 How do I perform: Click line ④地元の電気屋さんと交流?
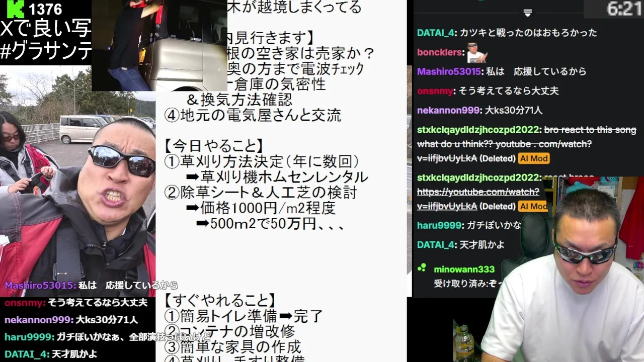point(253,115)
